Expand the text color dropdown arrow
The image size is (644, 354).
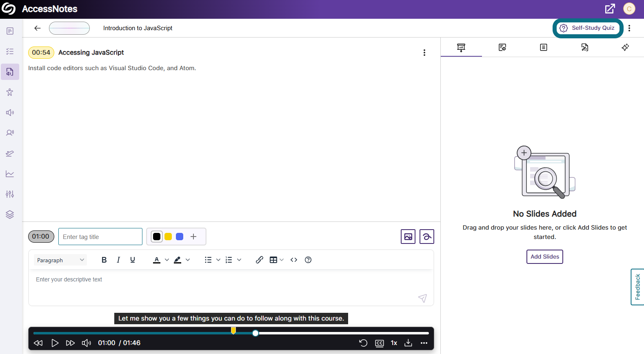pyautogui.click(x=167, y=260)
